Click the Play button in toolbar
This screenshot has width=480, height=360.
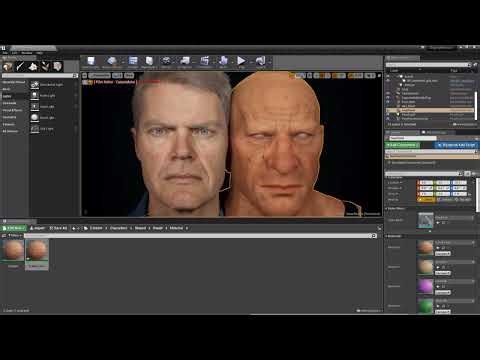point(241,62)
